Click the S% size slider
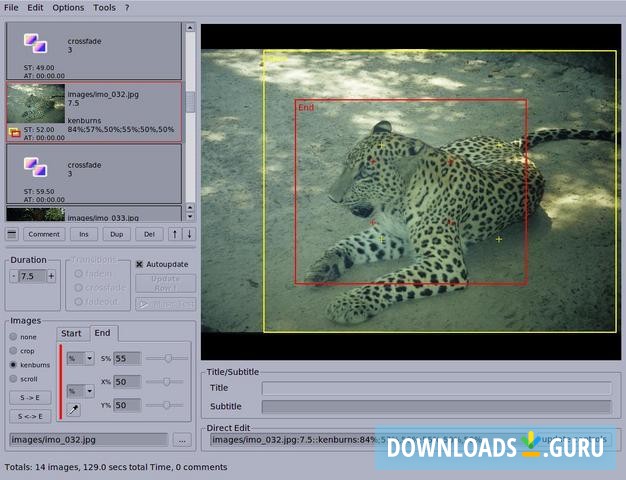This screenshot has height=480, width=626. [x=166, y=358]
